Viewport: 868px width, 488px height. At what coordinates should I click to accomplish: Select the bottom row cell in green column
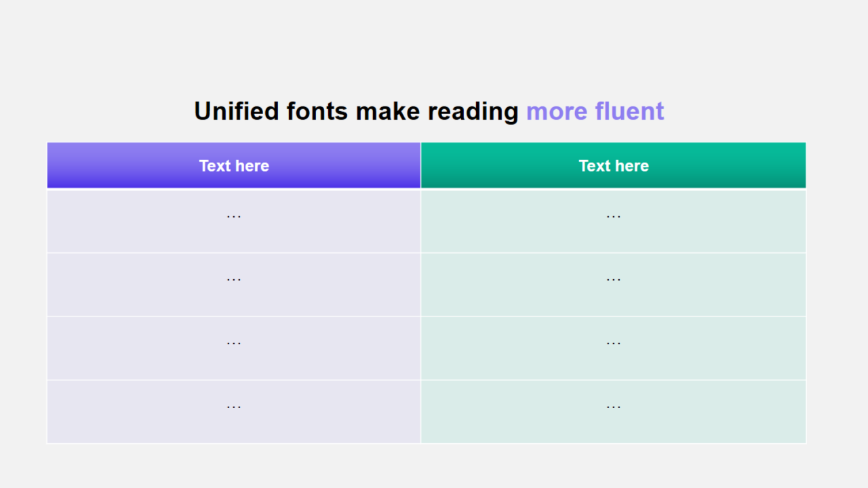pyautogui.click(x=613, y=412)
